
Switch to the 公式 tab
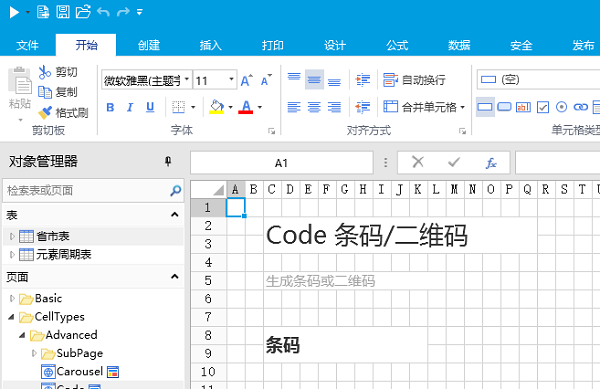[397, 45]
